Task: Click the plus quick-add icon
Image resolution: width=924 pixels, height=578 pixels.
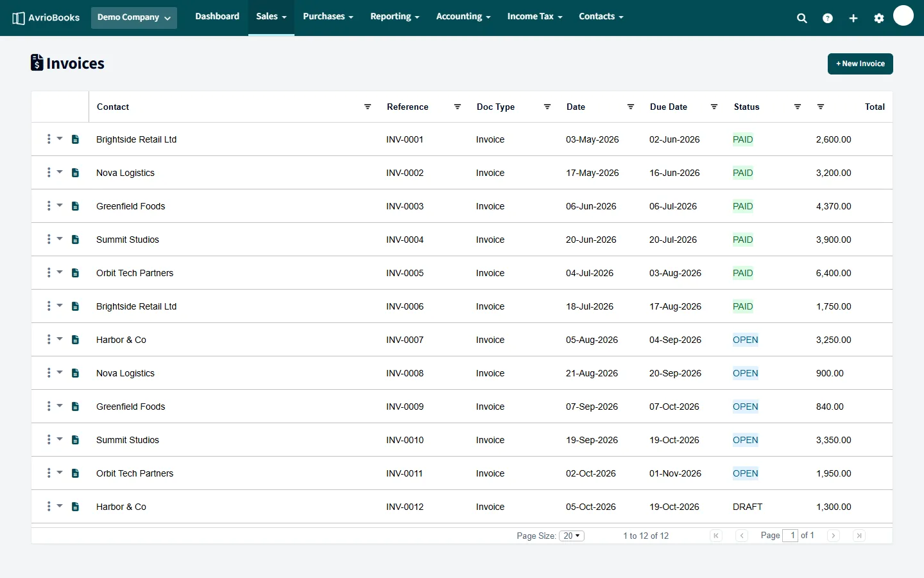Action: point(853,19)
